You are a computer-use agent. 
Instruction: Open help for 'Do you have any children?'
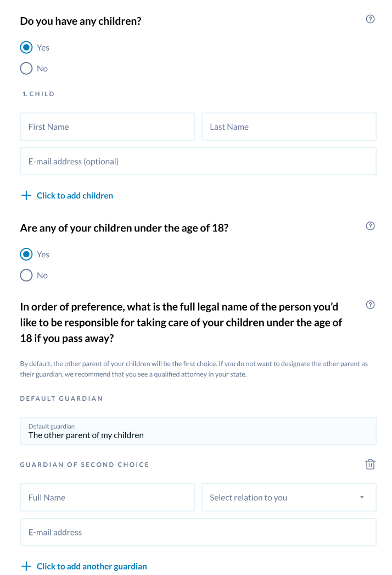tap(370, 19)
